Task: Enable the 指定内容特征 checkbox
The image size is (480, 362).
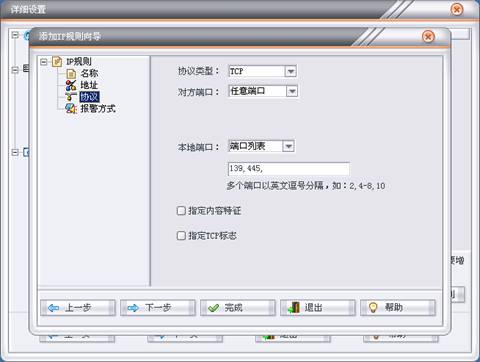Action: click(181, 211)
